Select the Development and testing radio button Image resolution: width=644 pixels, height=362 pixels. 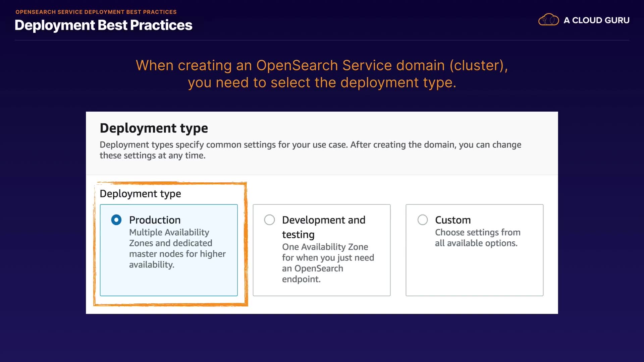[x=269, y=220]
